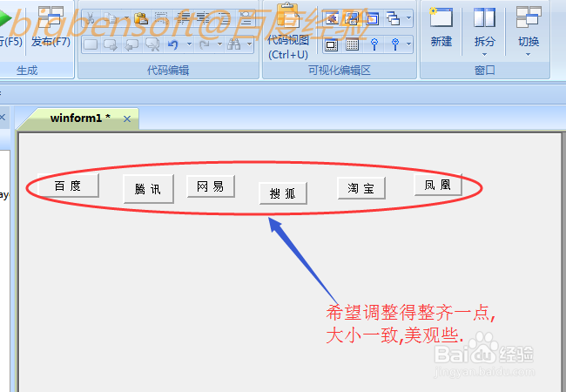Image resolution: width=566 pixels, height=392 pixels.
Task: Select the 淘宝 button on the form
Action: [x=361, y=188]
